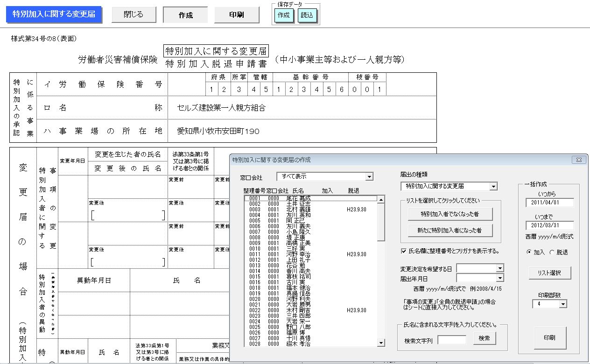Select list row 0013 花谷 勉
Viewport: 590px width, 364px height.
point(310,266)
